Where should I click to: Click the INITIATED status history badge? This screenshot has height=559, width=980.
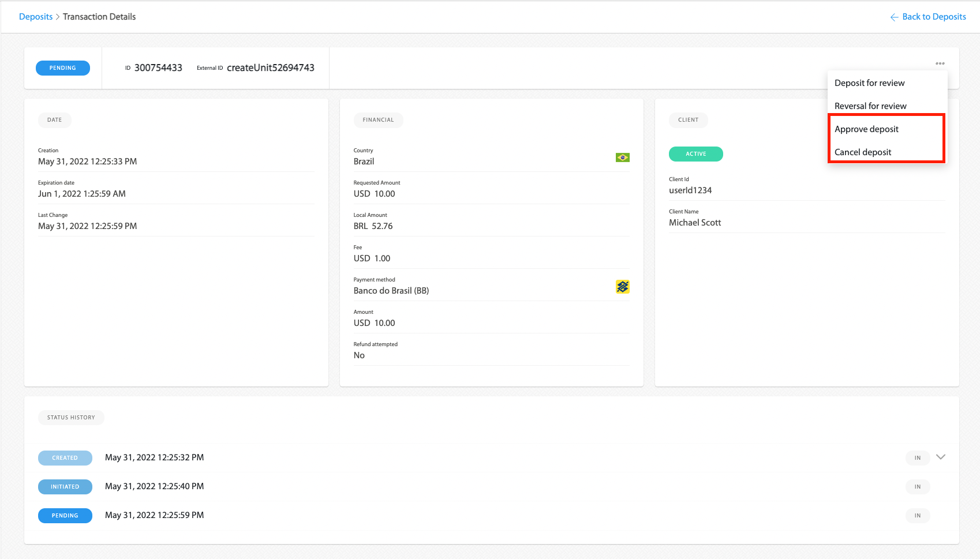[x=65, y=487]
